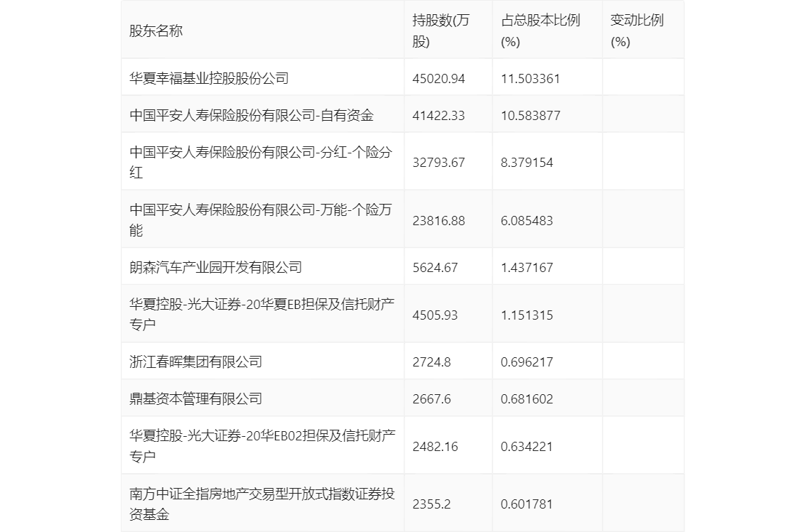The height and width of the screenshot is (532, 806).
Task: Click the 股东名称 column header
Action: pos(156,31)
